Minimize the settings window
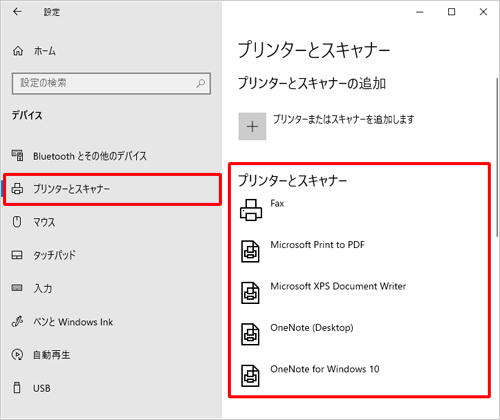This screenshot has width=500, height=420. [x=420, y=12]
